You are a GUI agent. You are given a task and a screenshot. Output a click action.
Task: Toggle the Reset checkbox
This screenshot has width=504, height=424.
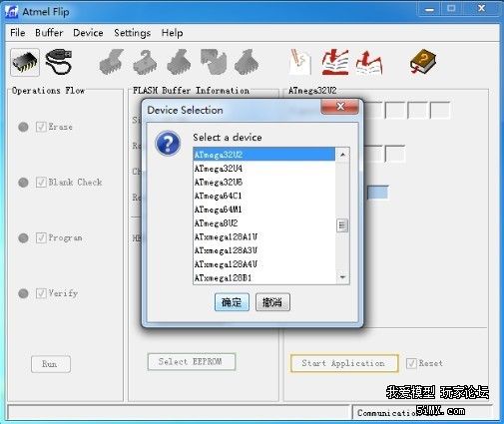411,363
